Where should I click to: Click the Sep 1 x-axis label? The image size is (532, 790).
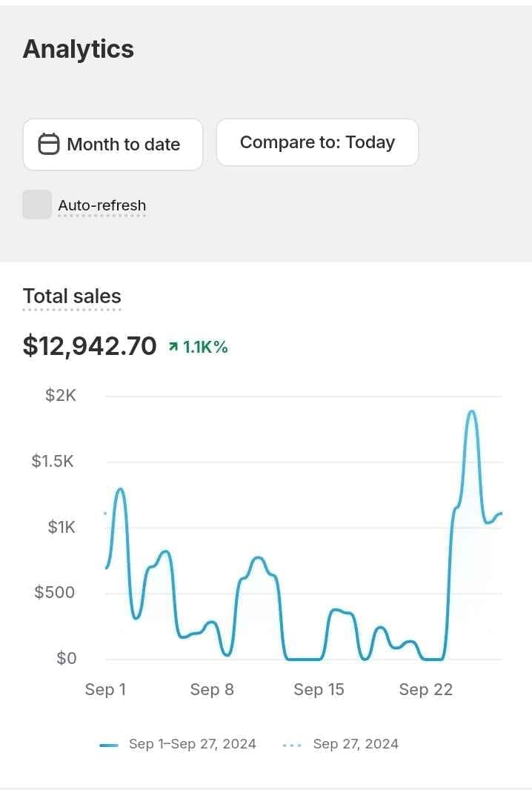[105, 689]
